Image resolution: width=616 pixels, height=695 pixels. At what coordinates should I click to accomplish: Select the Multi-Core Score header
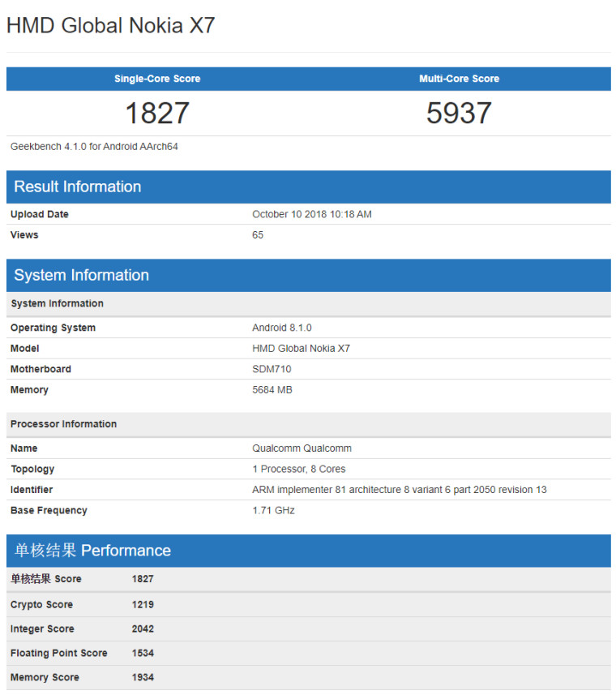(460, 79)
